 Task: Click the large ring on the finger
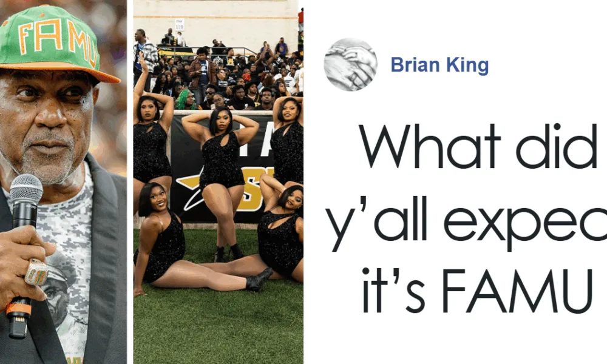(x=36, y=272)
